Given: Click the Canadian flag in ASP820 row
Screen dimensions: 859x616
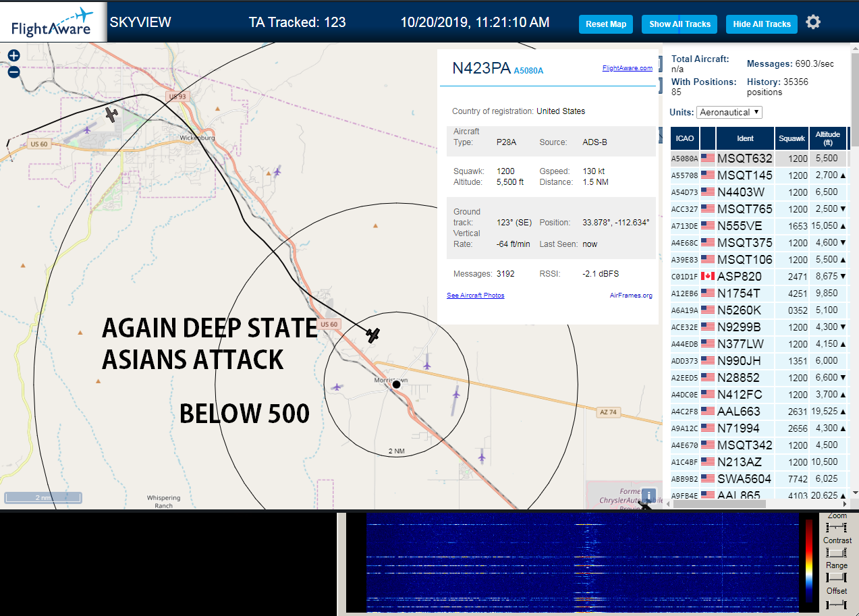Looking at the screenshot, I should pos(708,276).
